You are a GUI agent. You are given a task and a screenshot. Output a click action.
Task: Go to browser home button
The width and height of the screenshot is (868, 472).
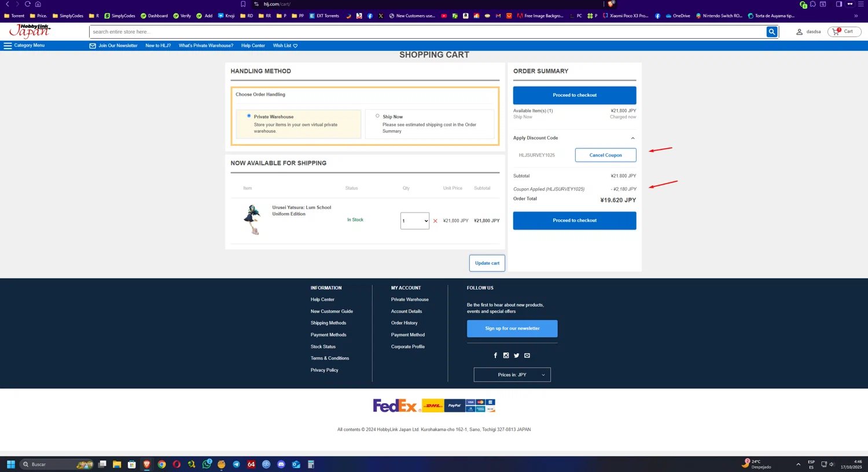38,4
